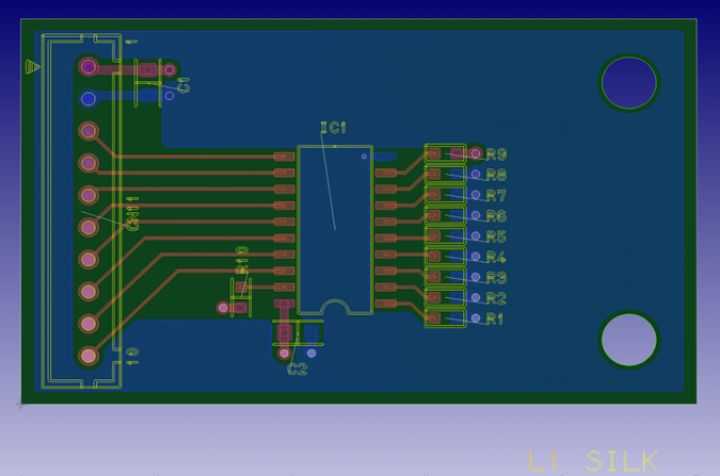This screenshot has width=720, height=476.
Task: Click the IC1 component label
Action: (333, 128)
